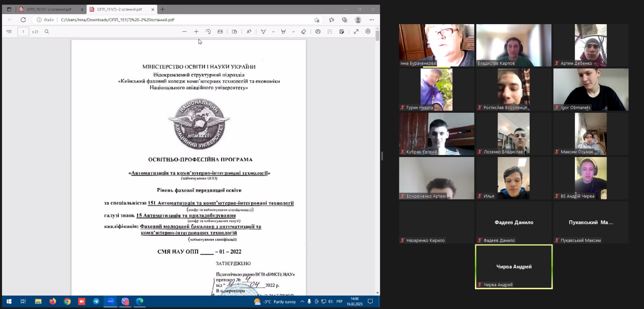Reload the current page
644x309 pixels.
23,20
